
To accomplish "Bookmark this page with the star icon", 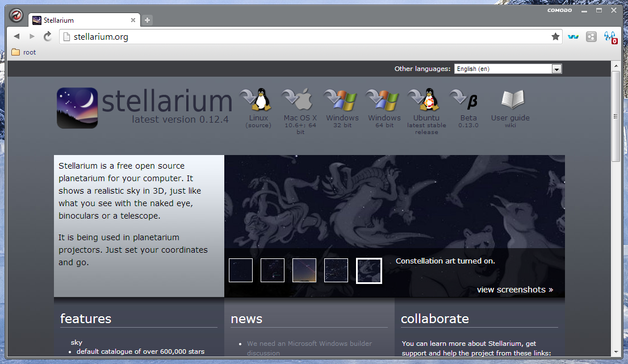I will pos(555,37).
